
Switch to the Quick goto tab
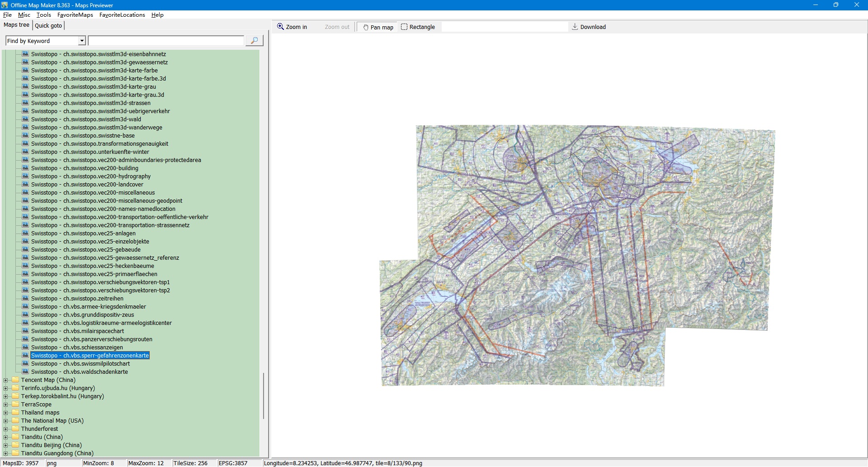pyautogui.click(x=48, y=25)
